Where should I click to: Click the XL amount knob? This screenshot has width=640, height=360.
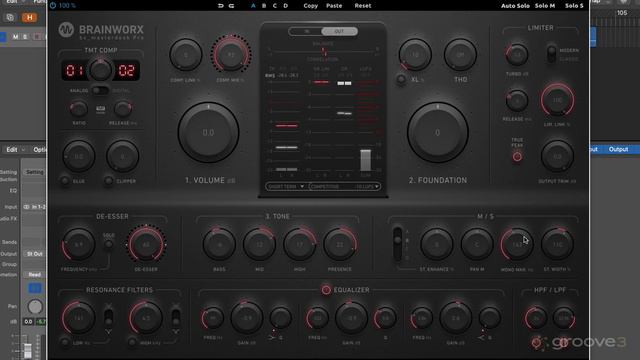coord(415,55)
